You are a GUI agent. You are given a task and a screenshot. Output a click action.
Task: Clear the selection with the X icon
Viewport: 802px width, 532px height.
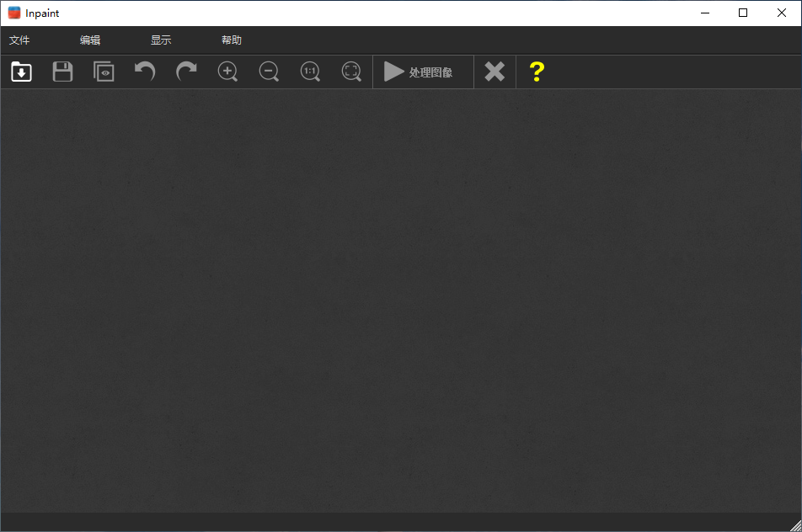tap(494, 72)
